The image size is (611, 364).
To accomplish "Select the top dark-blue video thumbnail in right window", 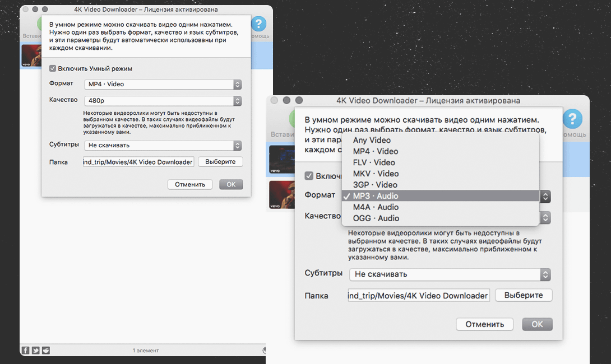I will 282,159.
